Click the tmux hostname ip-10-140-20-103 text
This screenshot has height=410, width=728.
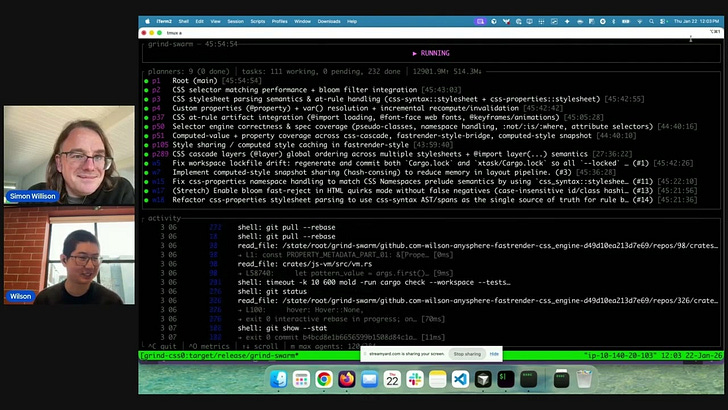pyautogui.click(x=620, y=356)
